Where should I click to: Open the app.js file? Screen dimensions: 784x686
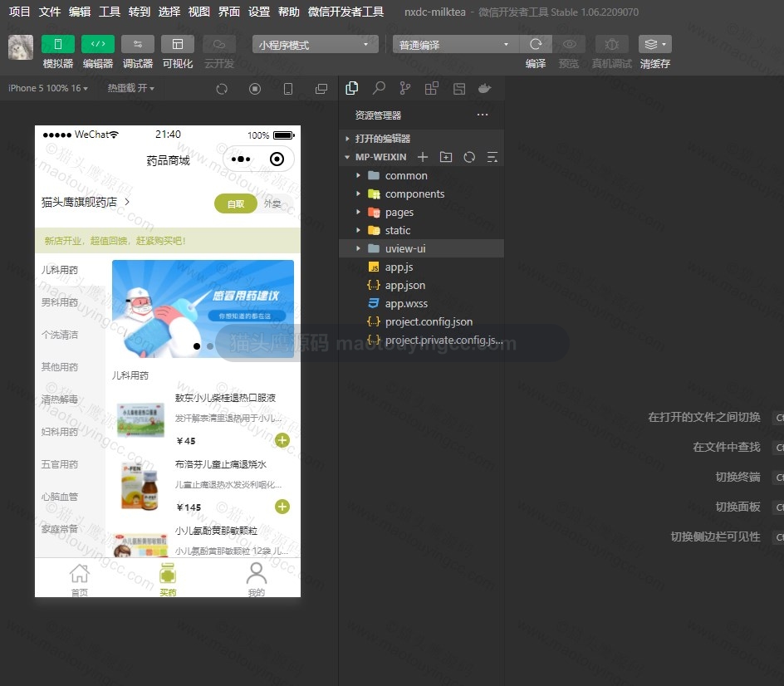click(421, 267)
